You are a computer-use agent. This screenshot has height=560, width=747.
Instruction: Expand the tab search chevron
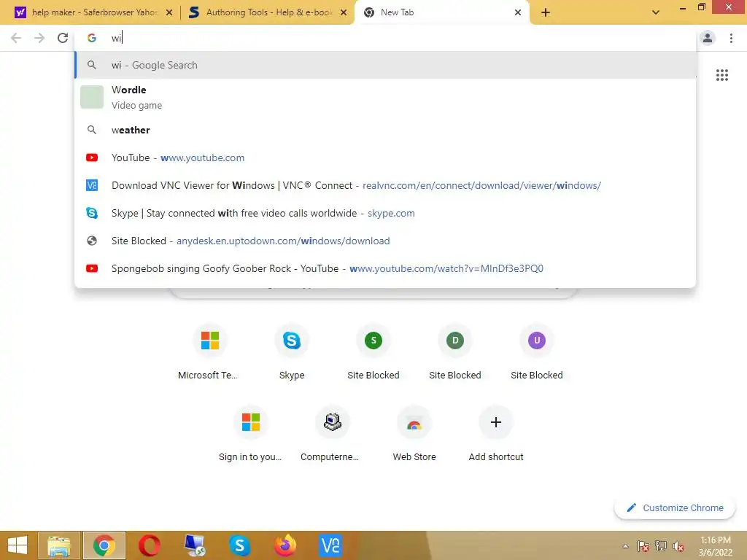(x=656, y=12)
